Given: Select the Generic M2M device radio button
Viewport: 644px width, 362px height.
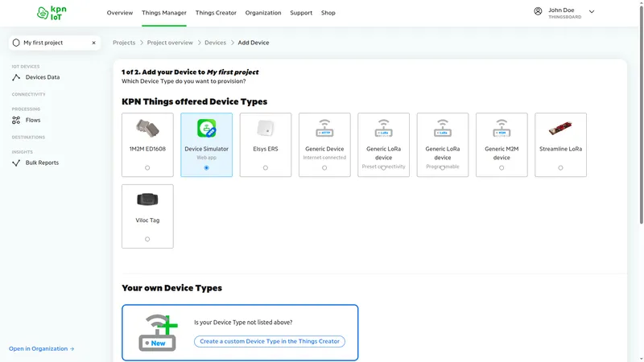Looking at the screenshot, I should coord(502,168).
